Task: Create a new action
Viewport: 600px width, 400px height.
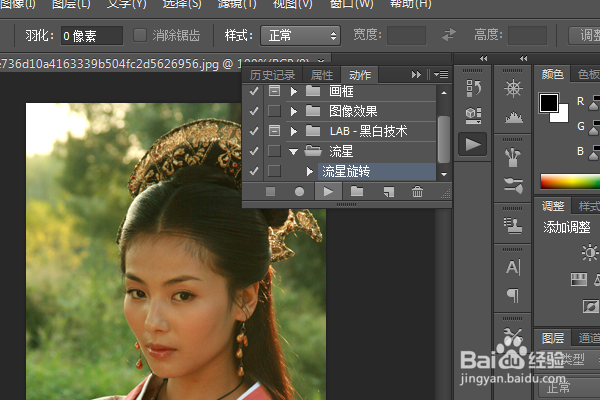Action: coord(389,192)
